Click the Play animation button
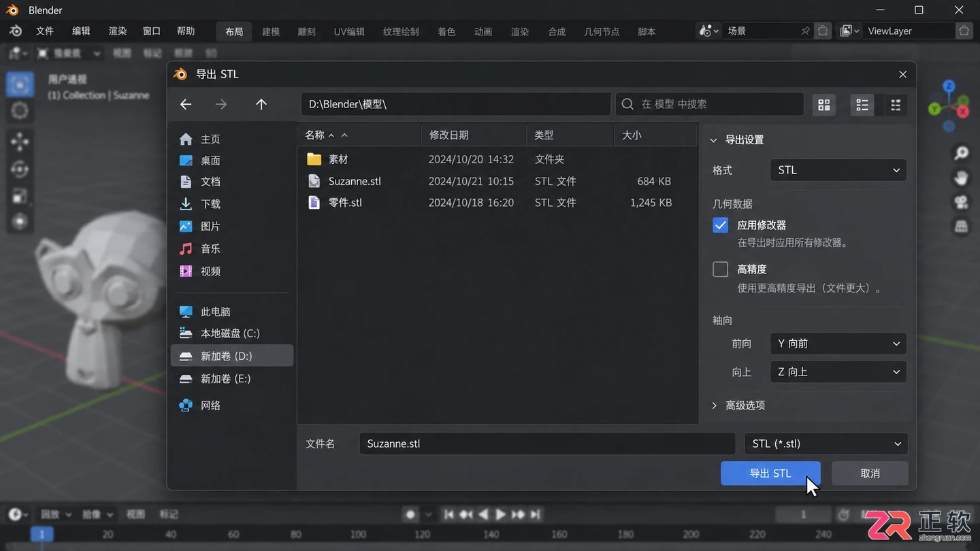Viewport: 980px width, 551px height. [x=500, y=514]
